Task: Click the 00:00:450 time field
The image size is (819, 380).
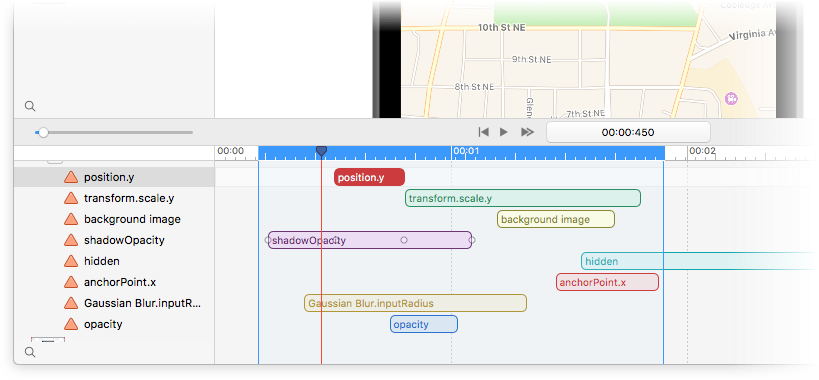Action: 628,133
